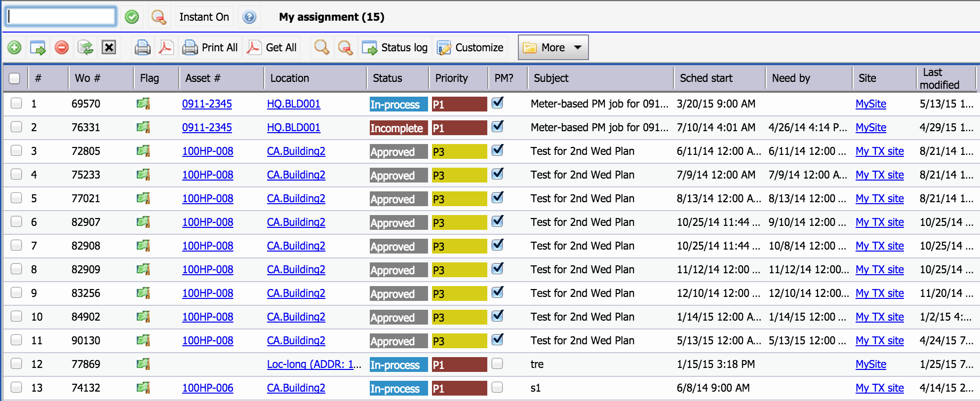Viewport: 980px width, 401px height.
Task: Click subject 'tre' in row 12
Action: pos(537,364)
